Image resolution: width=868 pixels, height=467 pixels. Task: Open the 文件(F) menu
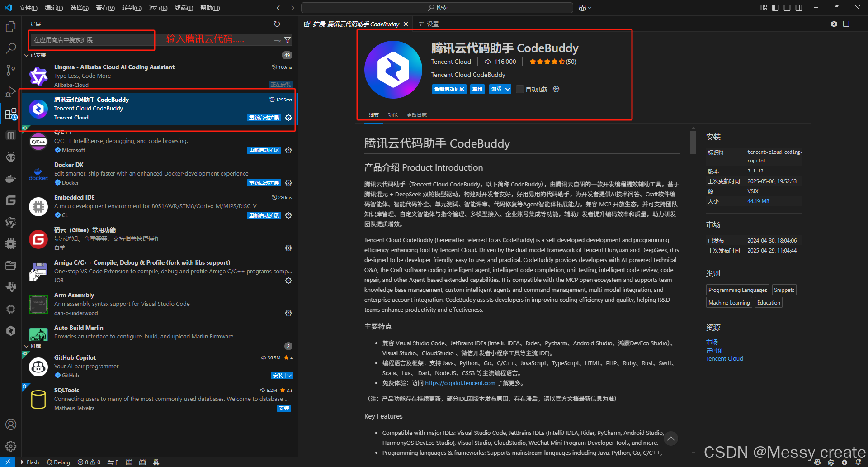coord(28,8)
